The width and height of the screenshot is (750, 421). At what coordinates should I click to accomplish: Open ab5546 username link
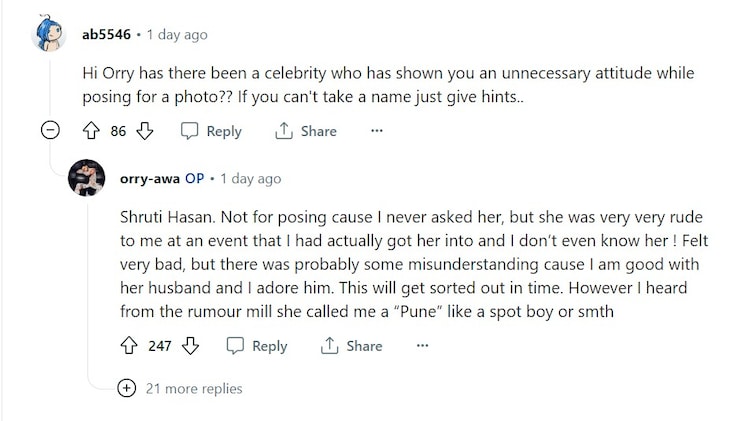point(106,35)
